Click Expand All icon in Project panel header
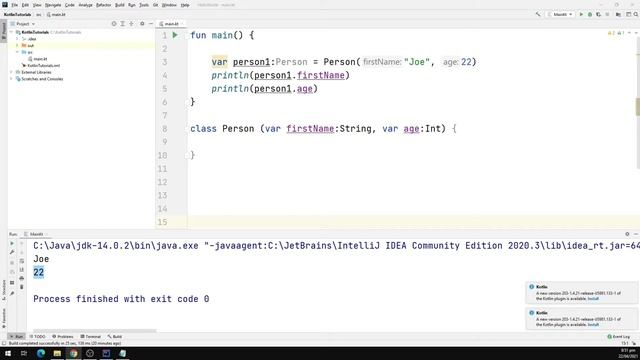 [x=122, y=24]
